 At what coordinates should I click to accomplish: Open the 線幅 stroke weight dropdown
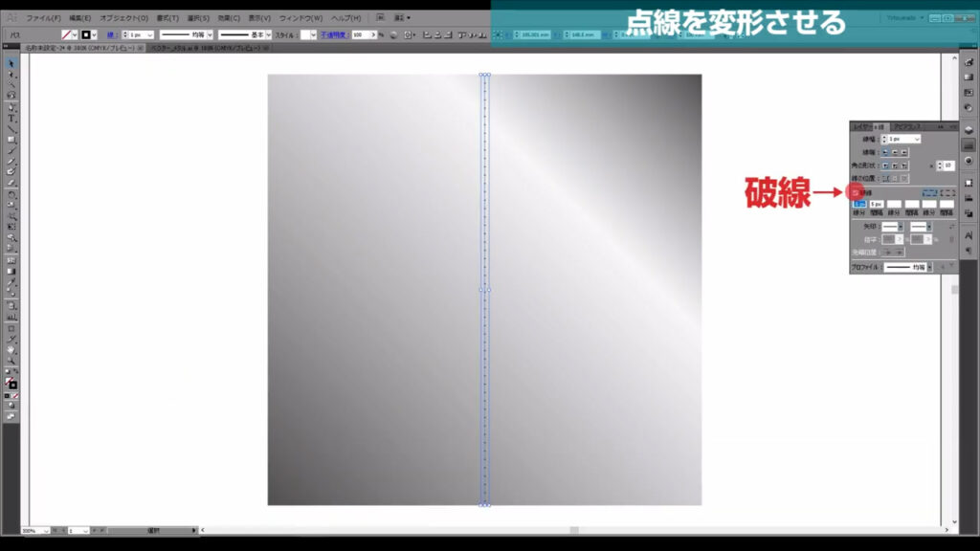(916, 138)
